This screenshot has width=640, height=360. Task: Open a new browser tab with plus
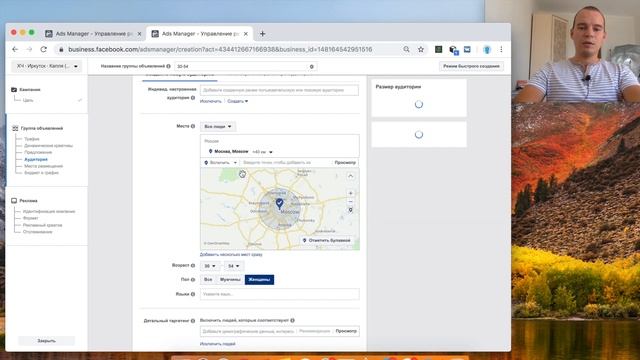coord(262,34)
